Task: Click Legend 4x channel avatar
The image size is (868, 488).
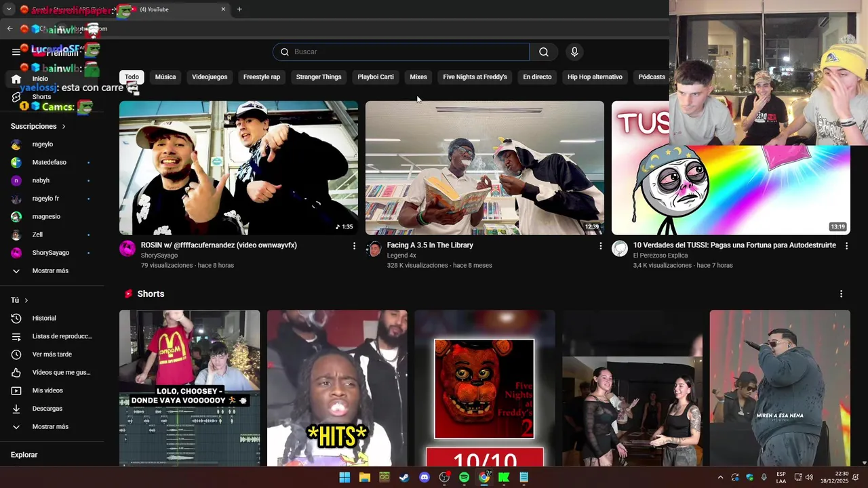Action: click(x=374, y=249)
